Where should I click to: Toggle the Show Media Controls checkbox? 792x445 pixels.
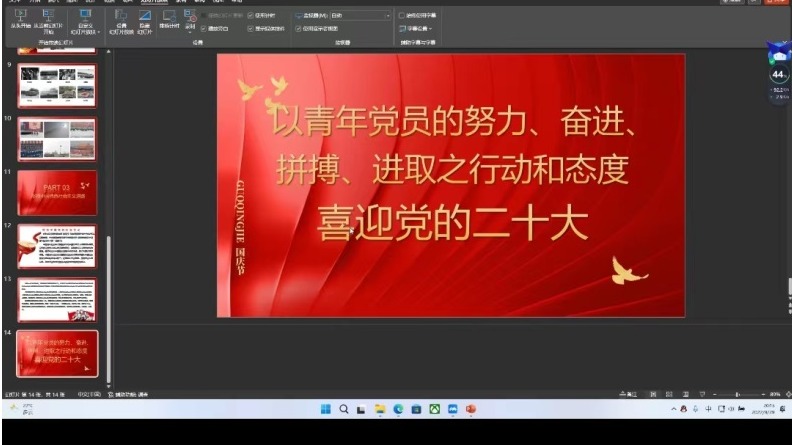point(250,28)
